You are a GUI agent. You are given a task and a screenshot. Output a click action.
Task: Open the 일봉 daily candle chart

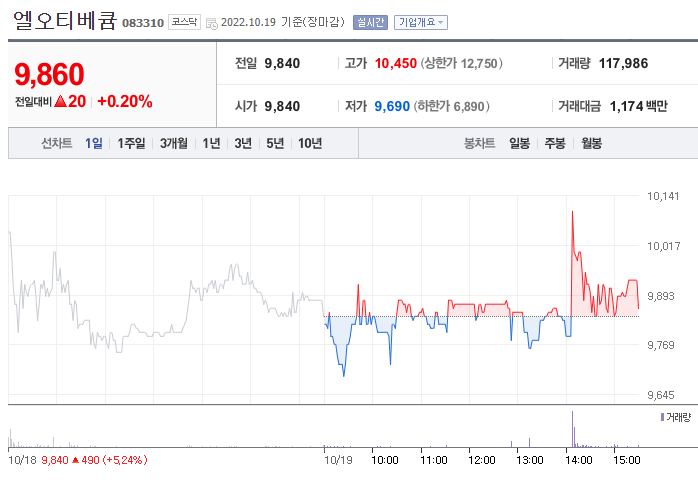pos(519,143)
